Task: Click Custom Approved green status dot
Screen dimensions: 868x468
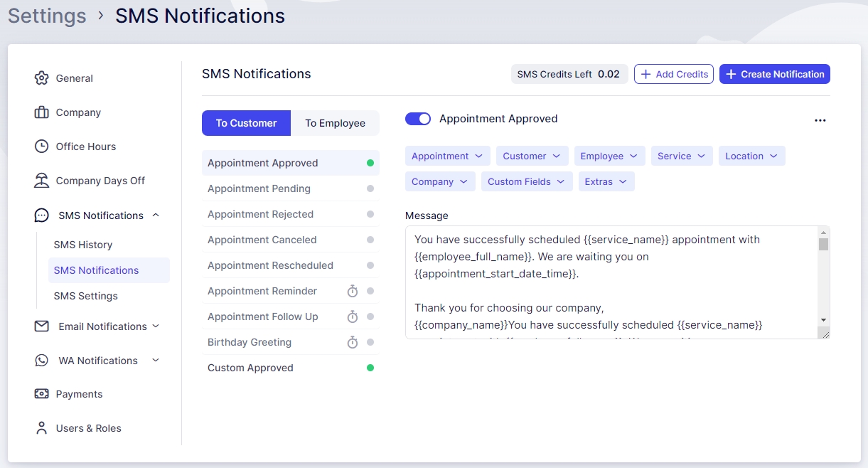Action: 370,368
